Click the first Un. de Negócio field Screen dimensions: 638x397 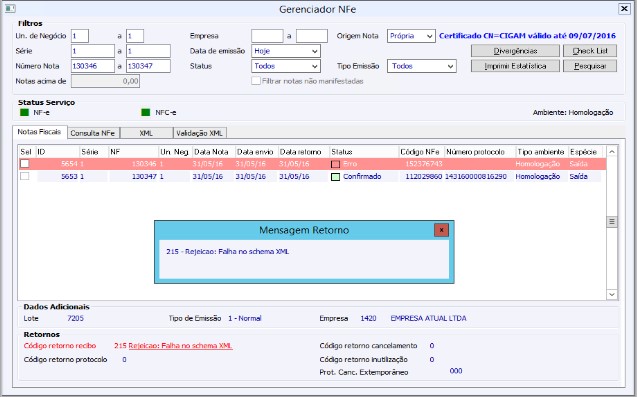(80, 36)
